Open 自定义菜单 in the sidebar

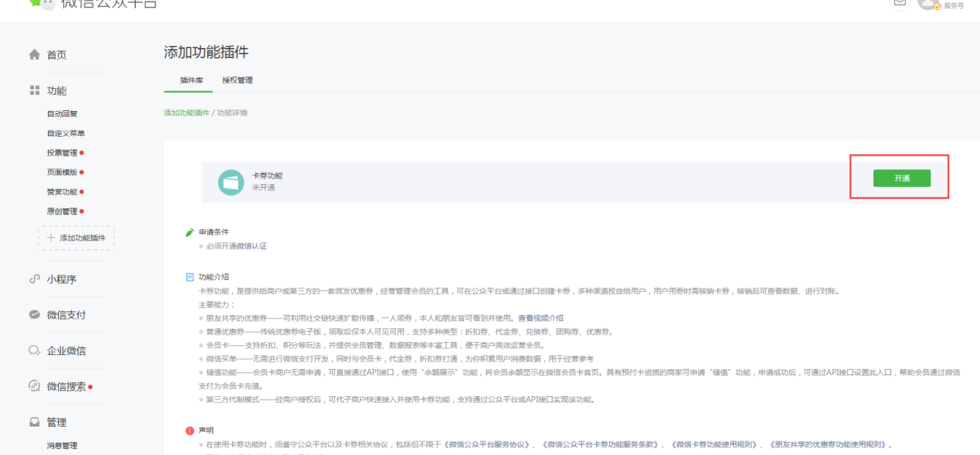(x=66, y=133)
